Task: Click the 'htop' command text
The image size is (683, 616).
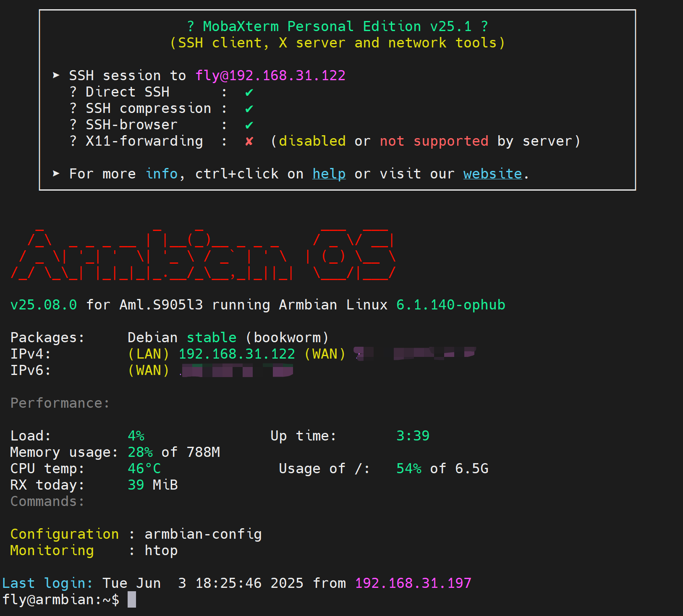Action: point(161,550)
